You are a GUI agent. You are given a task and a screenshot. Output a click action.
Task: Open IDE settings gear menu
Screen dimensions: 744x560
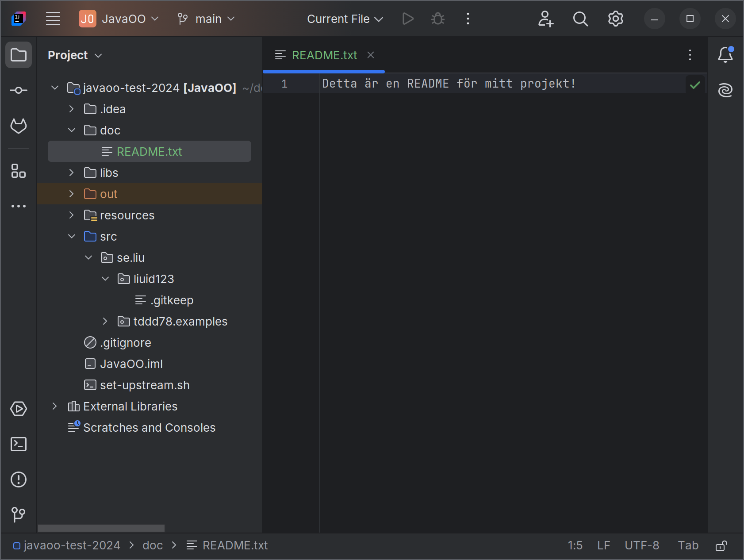pyautogui.click(x=616, y=19)
